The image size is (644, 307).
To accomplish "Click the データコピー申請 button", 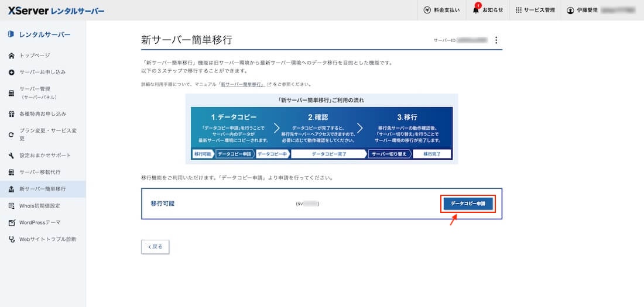I will 468,203.
